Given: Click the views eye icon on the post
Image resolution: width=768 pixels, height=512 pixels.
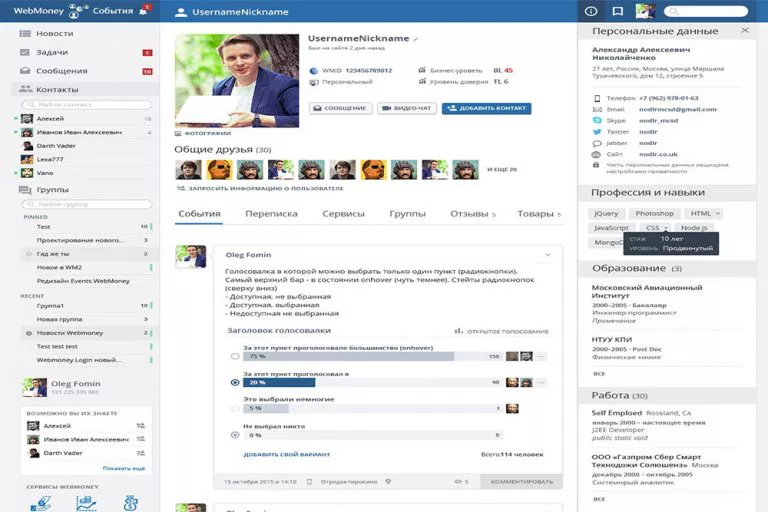Looking at the screenshot, I should click(458, 482).
